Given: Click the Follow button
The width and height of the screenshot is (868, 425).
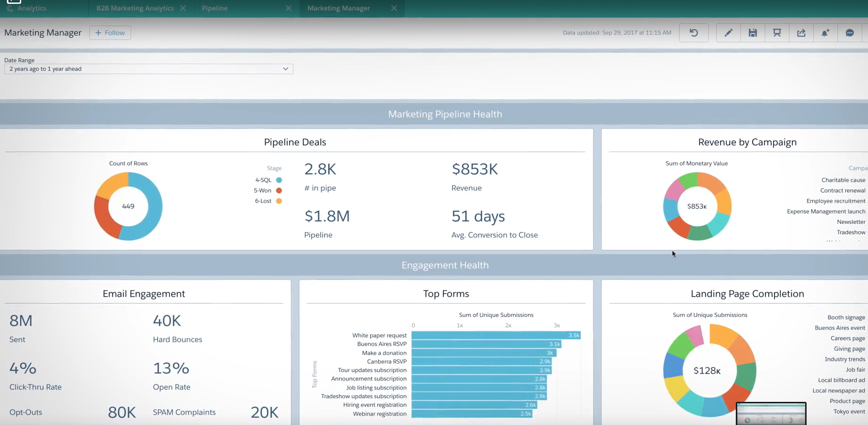Looking at the screenshot, I should pos(110,33).
